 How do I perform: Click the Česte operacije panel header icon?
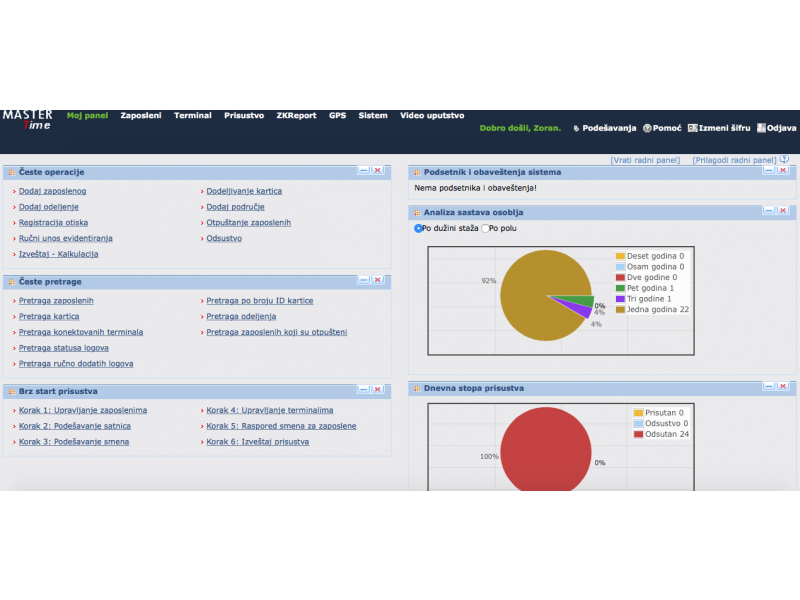[x=11, y=172]
